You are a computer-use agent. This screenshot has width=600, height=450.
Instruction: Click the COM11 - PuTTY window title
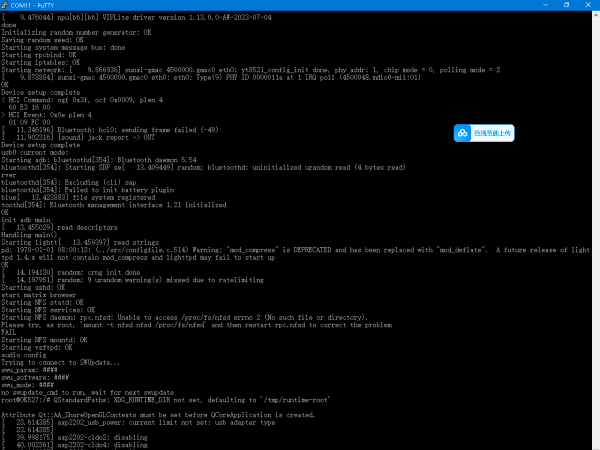click(x=40, y=6)
